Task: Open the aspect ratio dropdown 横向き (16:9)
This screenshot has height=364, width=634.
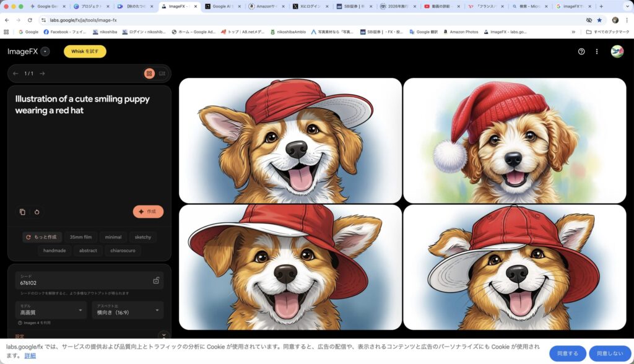Action: coord(128,310)
